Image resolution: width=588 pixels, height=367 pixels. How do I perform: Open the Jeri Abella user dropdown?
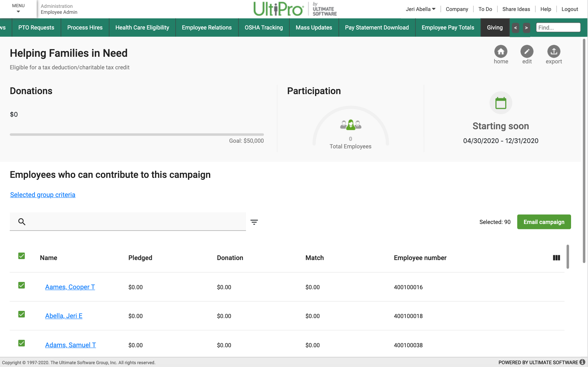tap(420, 9)
